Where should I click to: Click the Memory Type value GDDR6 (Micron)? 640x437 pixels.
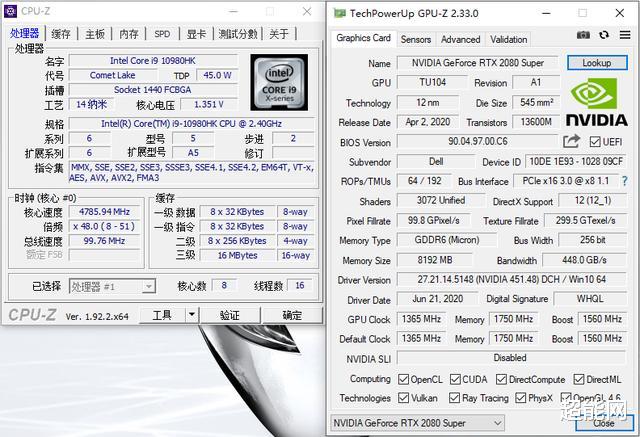tap(447, 240)
